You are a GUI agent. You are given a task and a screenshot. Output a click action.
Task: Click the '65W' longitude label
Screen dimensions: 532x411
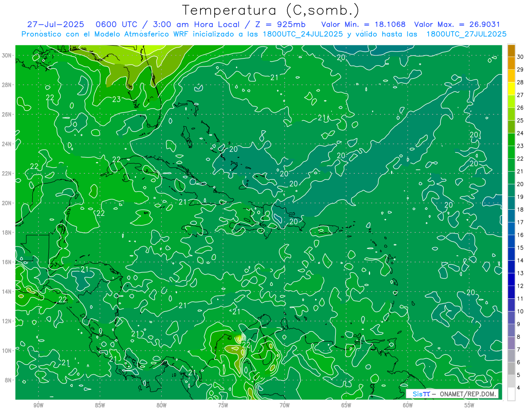(346, 405)
